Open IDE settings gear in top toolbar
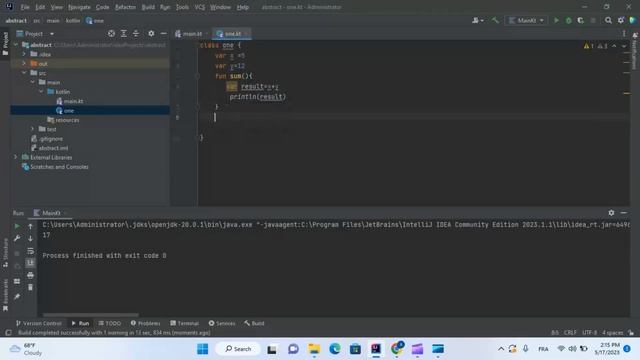 621,20
